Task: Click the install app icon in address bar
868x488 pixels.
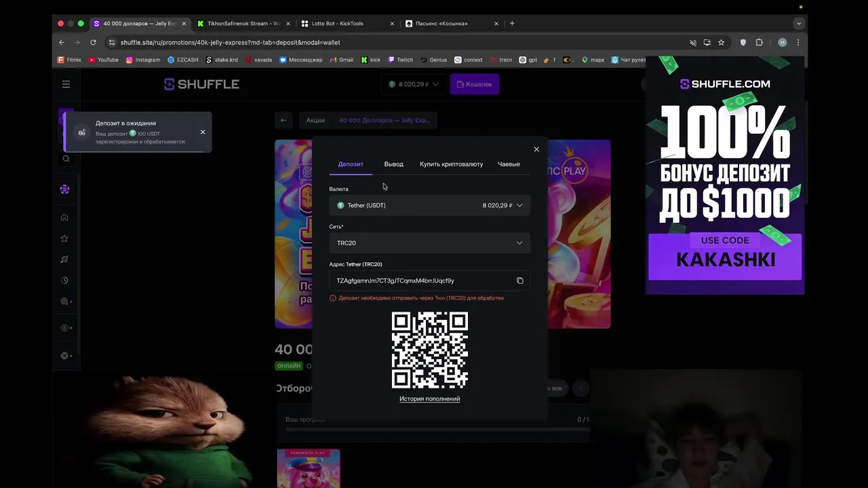Action: pyautogui.click(x=707, y=42)
